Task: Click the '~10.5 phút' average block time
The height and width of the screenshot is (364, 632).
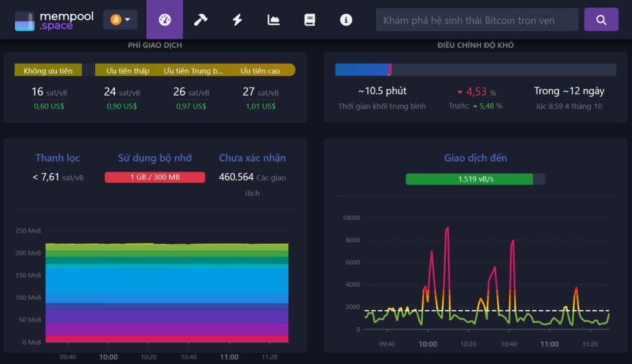Action: click(382, 91)
